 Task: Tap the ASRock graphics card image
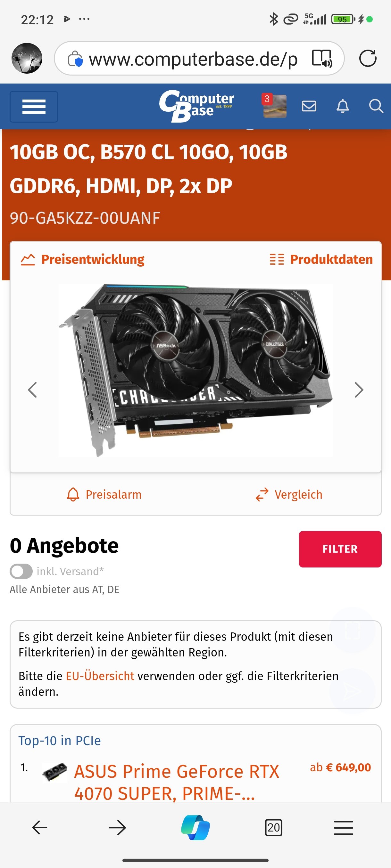point(195,370)
